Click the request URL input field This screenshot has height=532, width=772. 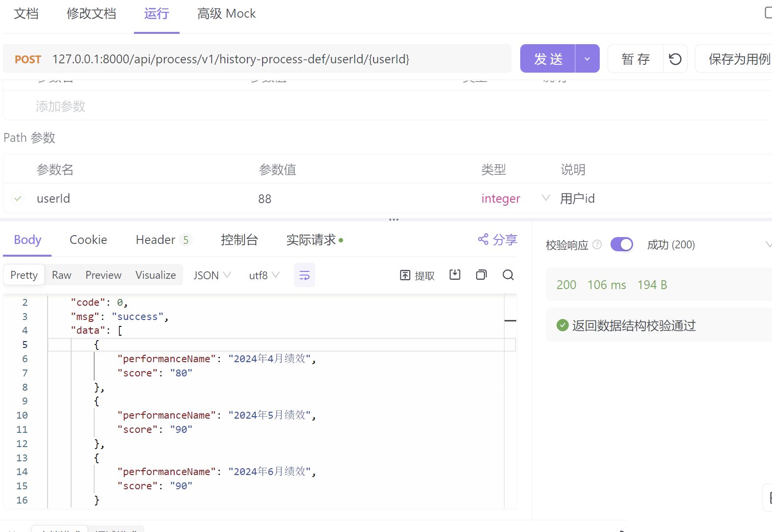(x=280, y=59)
